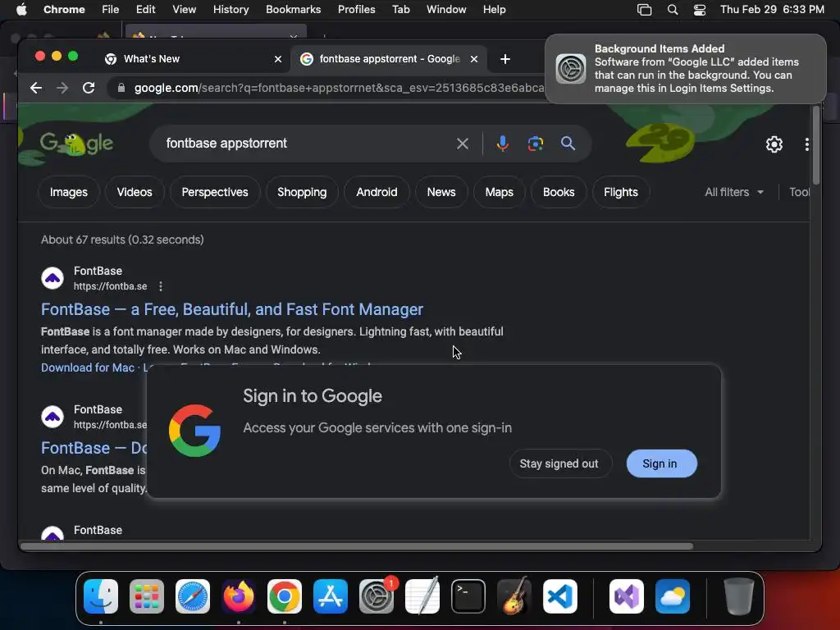Filter results by Images
Screen dimensions: 840x630
pos(69,192)
